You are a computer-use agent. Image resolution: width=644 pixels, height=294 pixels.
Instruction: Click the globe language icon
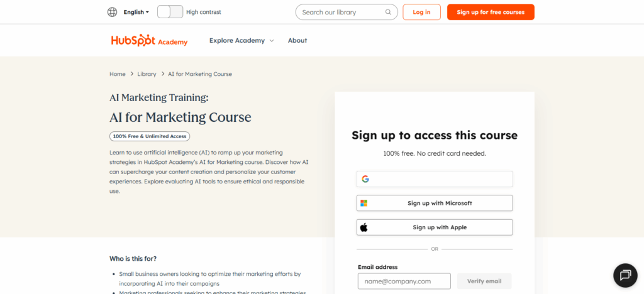tap(113, 12)
